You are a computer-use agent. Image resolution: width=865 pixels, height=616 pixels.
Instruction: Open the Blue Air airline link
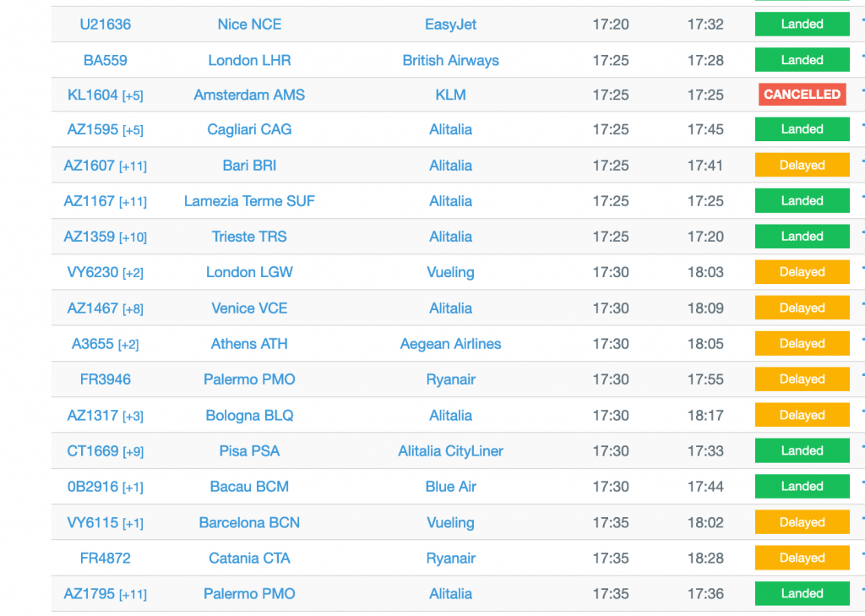(451, 486)
